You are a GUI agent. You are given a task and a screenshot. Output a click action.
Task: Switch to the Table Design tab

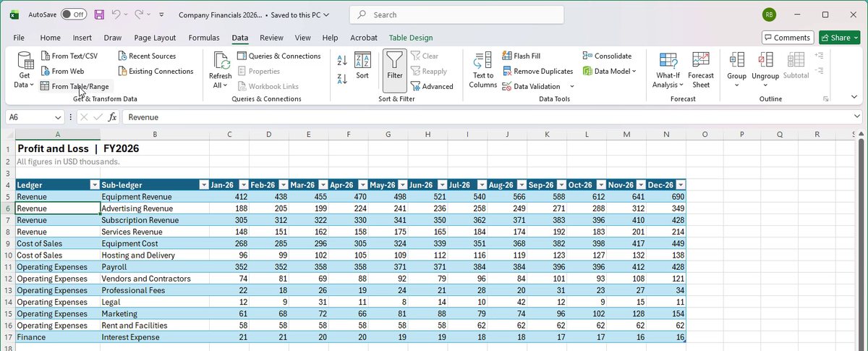(x=411, y=38)
